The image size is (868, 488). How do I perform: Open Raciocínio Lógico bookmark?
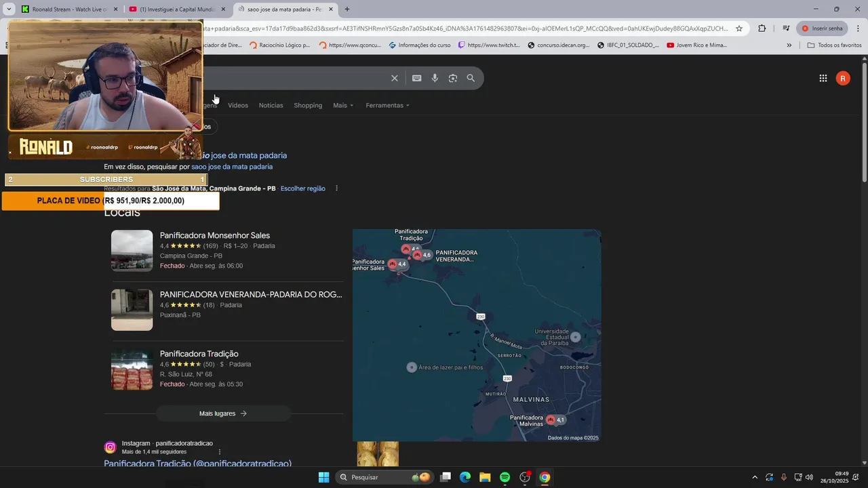coord(279,45)
